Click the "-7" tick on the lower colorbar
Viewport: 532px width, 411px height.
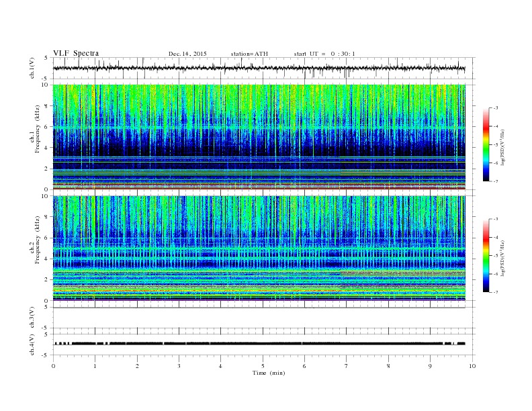(x=496, y=292)
